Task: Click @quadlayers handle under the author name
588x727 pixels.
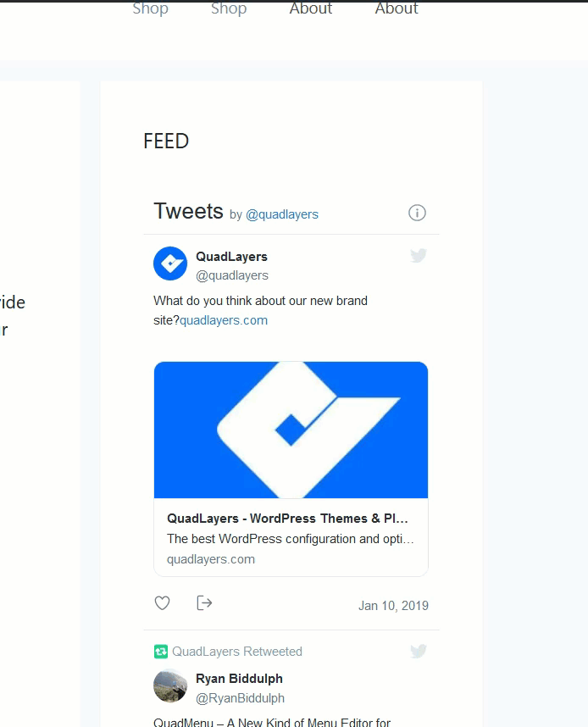Action: (232, 275)
